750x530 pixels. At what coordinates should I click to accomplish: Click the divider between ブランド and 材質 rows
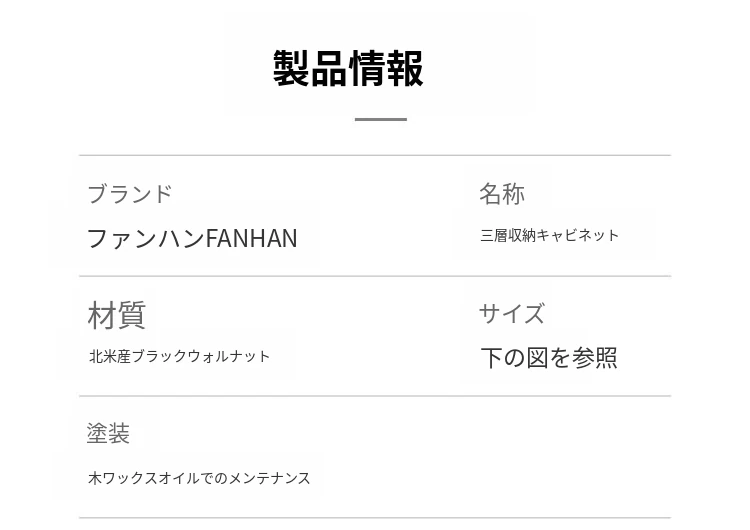pos(375,276)
